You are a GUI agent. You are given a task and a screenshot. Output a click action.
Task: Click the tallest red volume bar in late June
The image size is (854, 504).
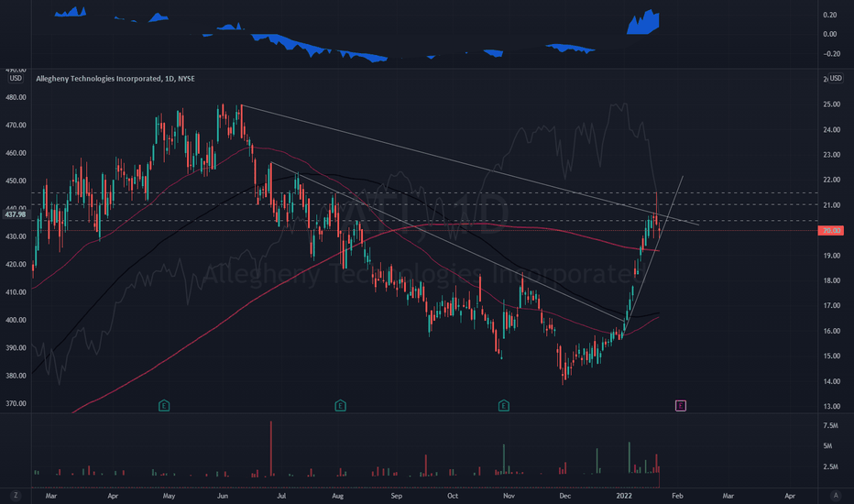pyautogui.click(x=270, y=448)
